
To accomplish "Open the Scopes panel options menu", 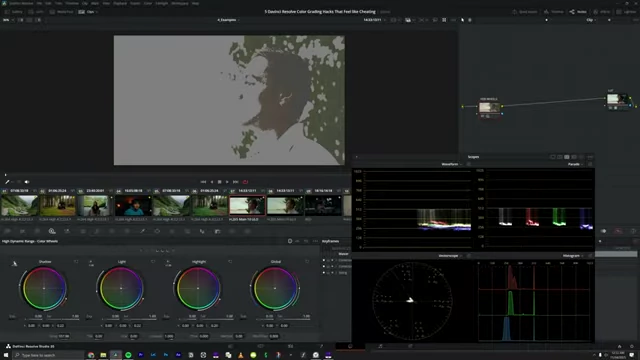I will 590,157.
